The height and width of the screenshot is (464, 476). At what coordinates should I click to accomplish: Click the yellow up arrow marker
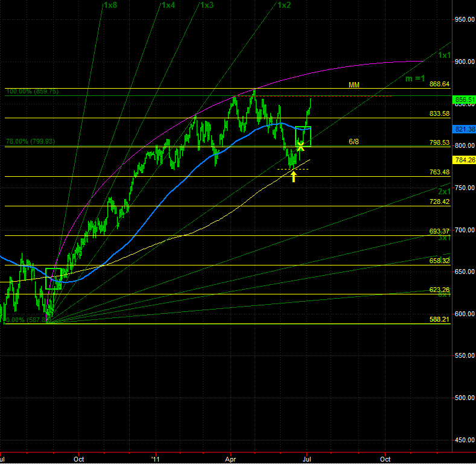coord(293,176)
